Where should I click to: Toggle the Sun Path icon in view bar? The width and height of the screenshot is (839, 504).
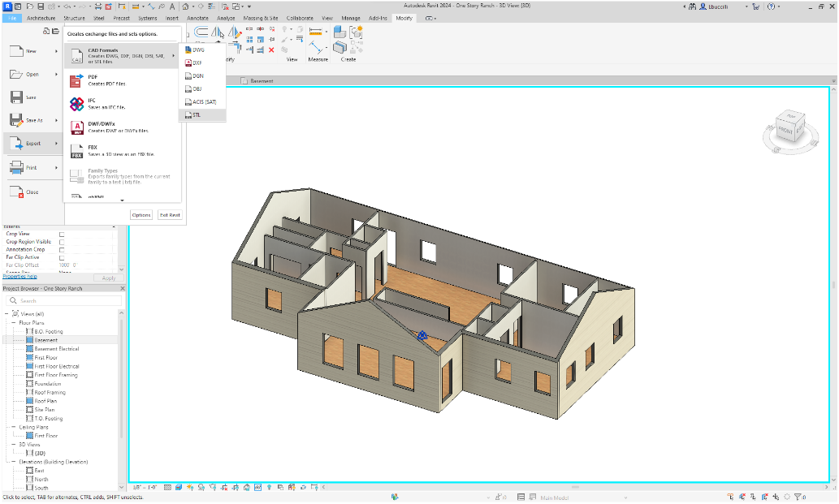pos(190,487)
